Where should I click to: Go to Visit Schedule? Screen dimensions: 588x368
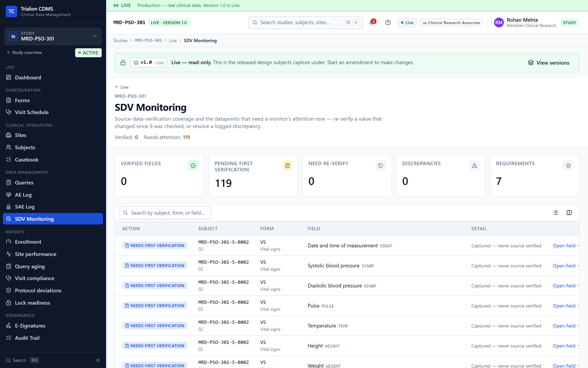53,112
